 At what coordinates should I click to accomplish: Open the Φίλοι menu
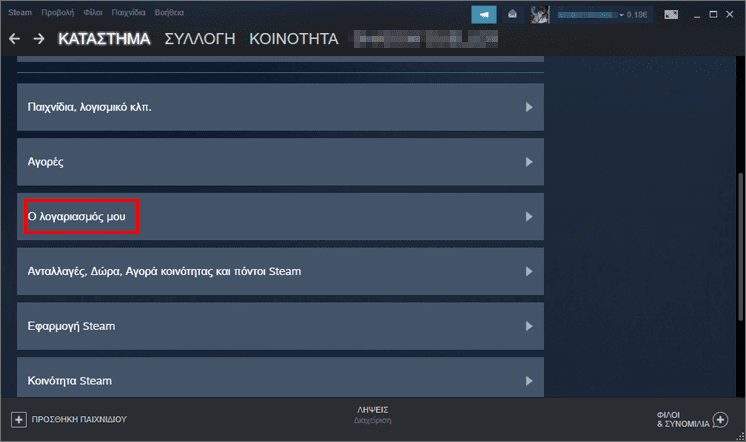coord(93,12)
